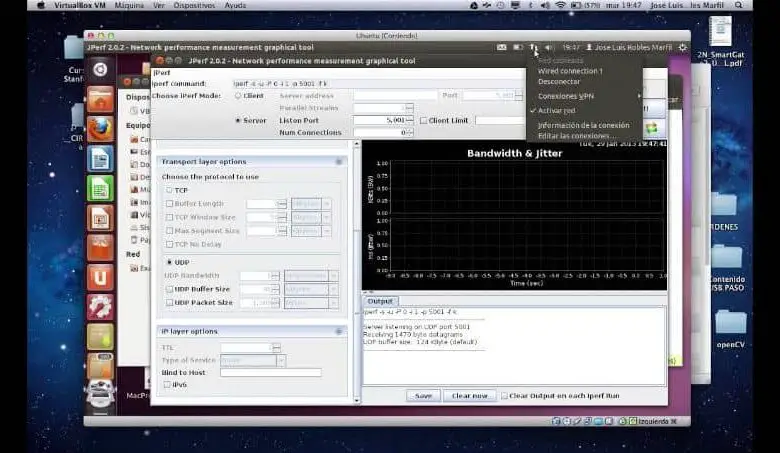Open the user name menu in Ubuntu panel
The height and width of the screenshot is (453, 780).
[629, 47]
